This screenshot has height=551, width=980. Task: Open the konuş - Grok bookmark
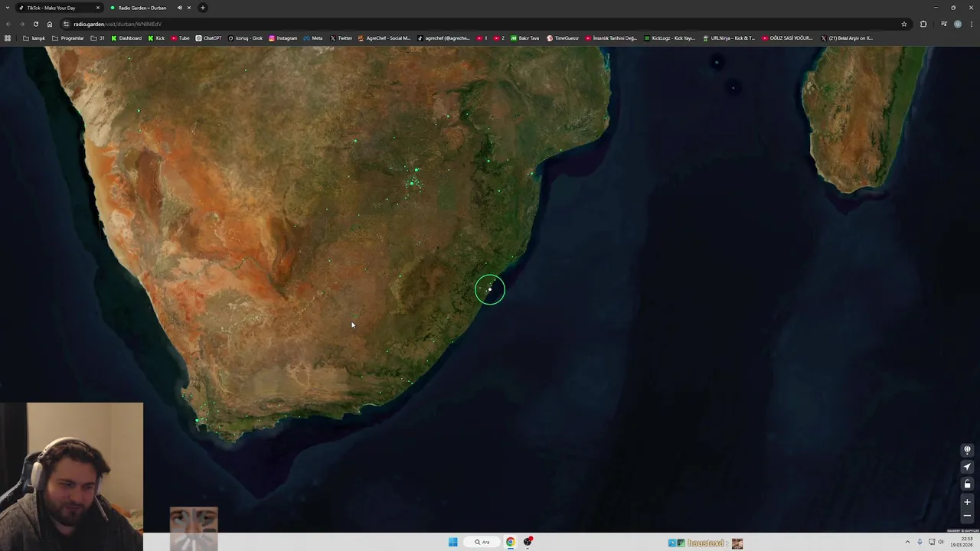245,38
